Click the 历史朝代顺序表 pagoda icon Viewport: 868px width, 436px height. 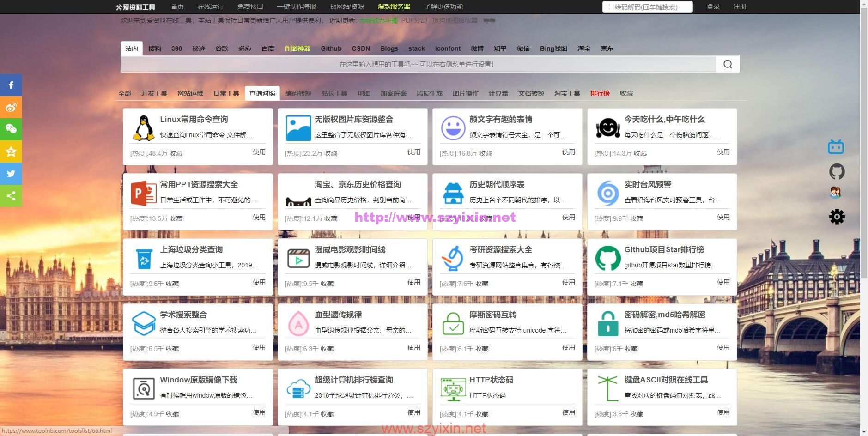point(453,193)
